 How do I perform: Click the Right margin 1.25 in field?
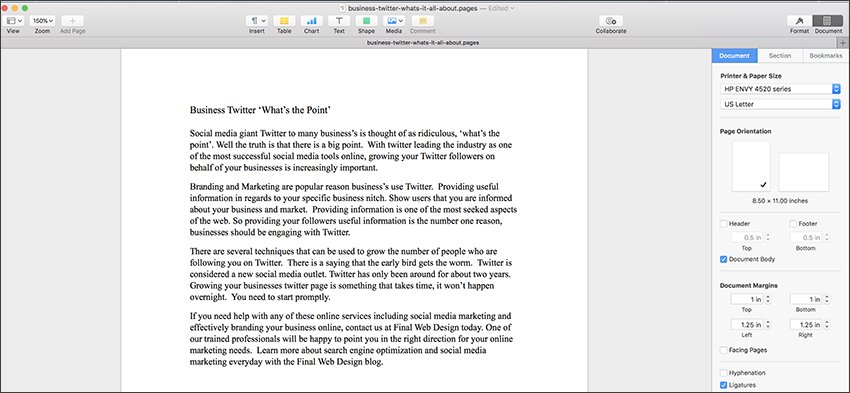pyautogui.click(x=806, y=325)
